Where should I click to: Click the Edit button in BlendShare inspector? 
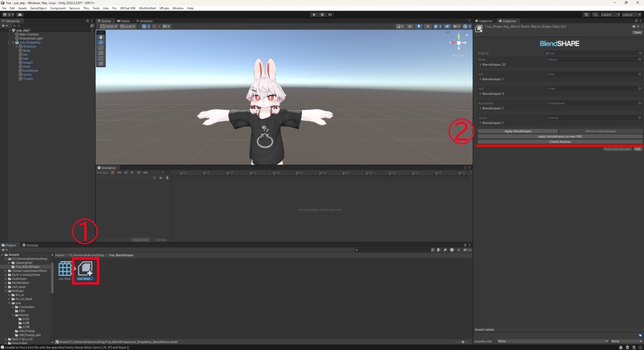click(638, 150)
